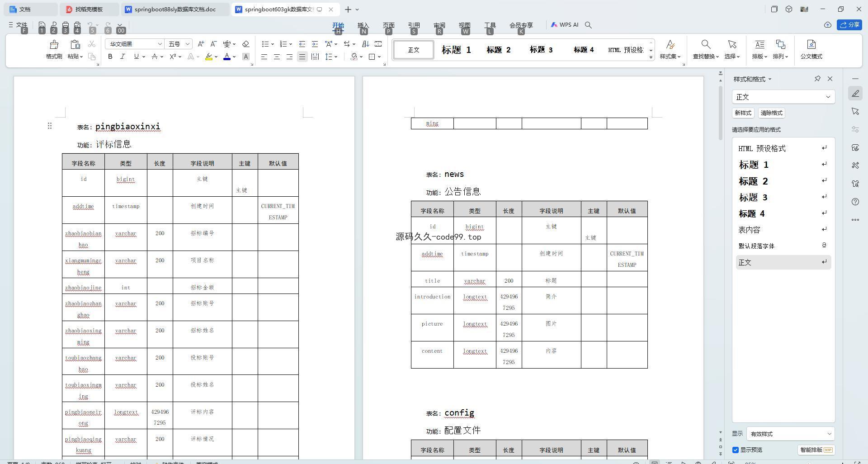Click the pencil styles icon in right sidebar
This screenshot has height=464, width=868.
click(855, 93)
